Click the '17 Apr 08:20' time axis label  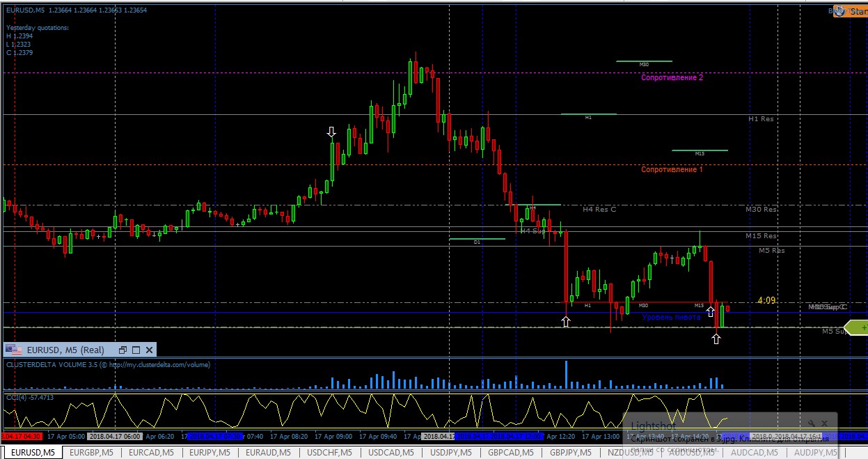click(x=287, y=436)
